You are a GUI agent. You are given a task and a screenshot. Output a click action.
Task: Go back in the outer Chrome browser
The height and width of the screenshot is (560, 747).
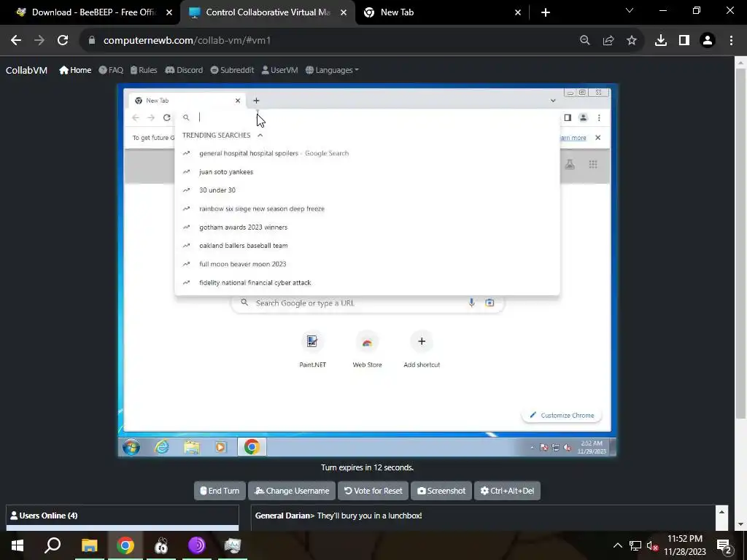pyautogui.click(x=16, y=41)
